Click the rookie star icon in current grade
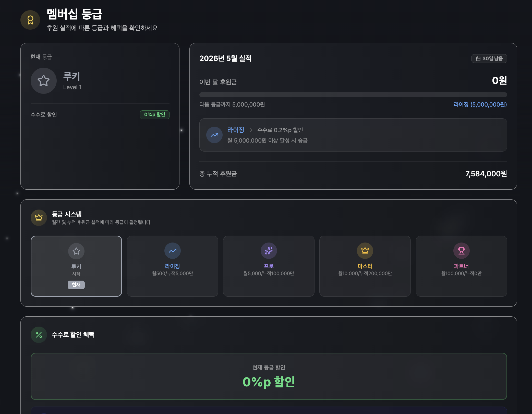 point(44,81)
